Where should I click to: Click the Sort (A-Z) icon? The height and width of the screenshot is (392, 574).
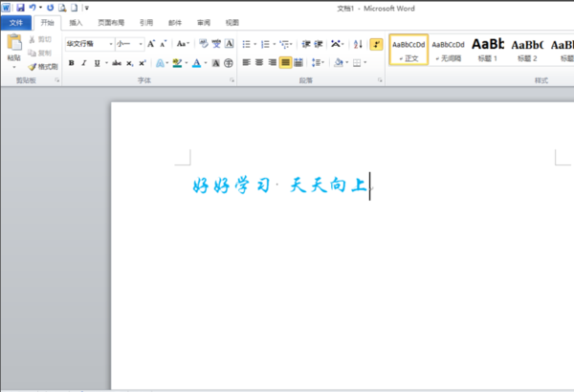coord(358,44)
